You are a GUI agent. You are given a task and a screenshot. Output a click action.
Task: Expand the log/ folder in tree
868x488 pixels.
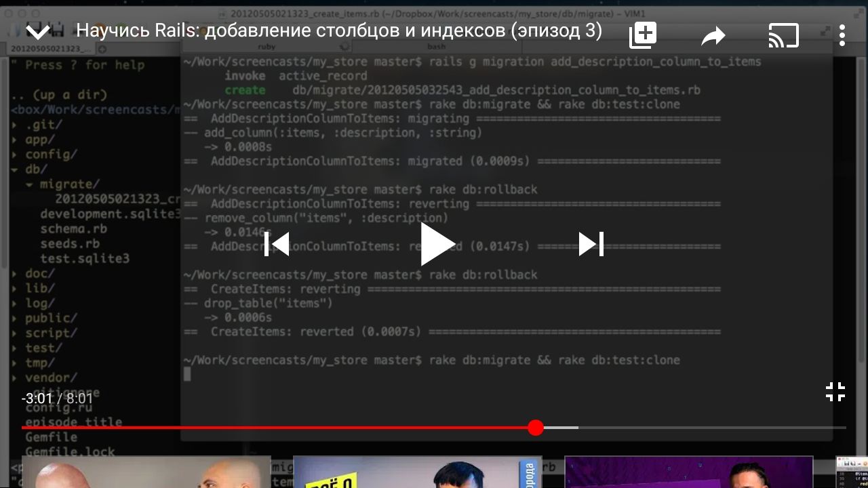coord(34,303)
